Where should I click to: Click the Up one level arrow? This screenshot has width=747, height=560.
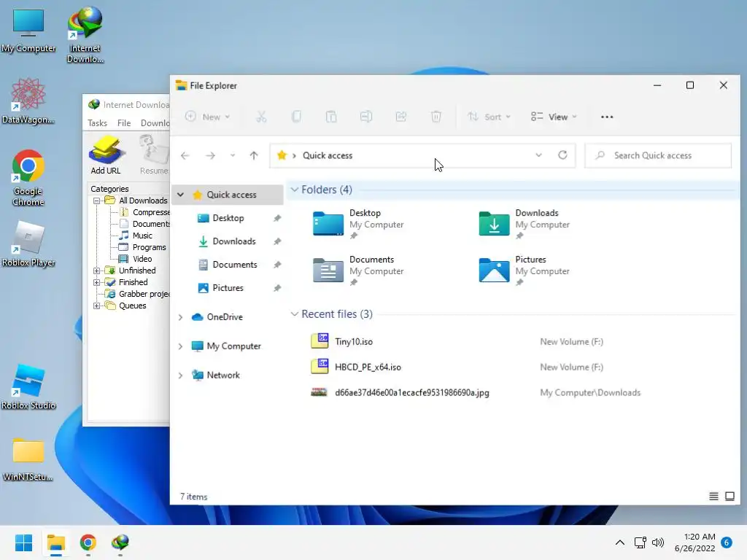coord(254,155)
